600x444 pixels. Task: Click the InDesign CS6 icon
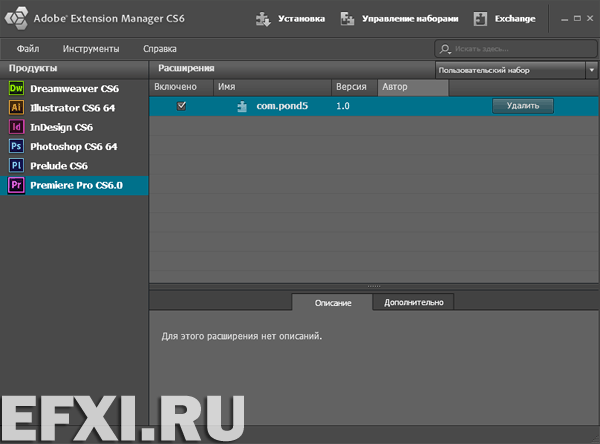(15, 127)
